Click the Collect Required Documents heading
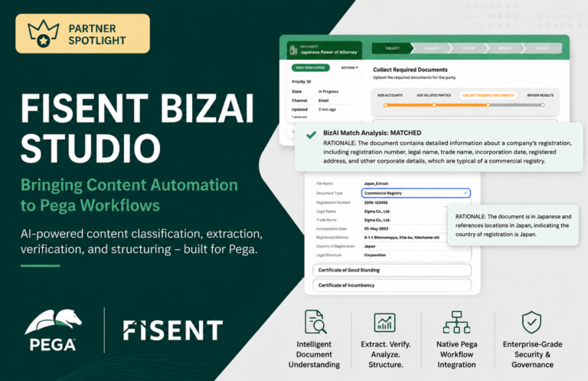This screenshot has width=588, height=381. pyautogui.click(x=410, y=70)
